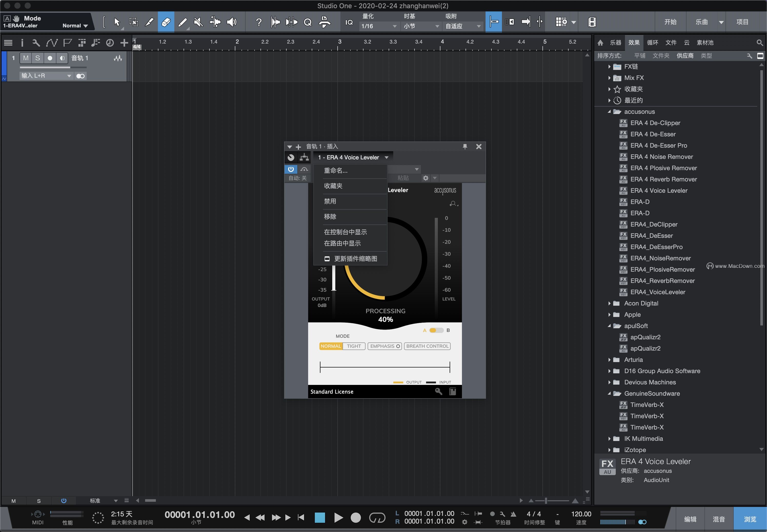
Task: Choose 移除 from the context menu
Action: point(330,217)
